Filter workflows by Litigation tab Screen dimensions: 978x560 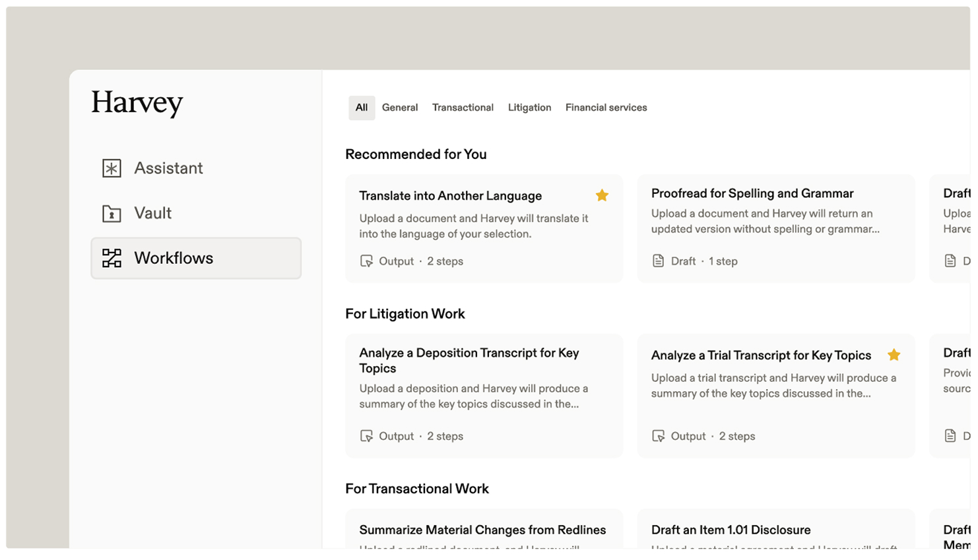[x=529, y=108]
